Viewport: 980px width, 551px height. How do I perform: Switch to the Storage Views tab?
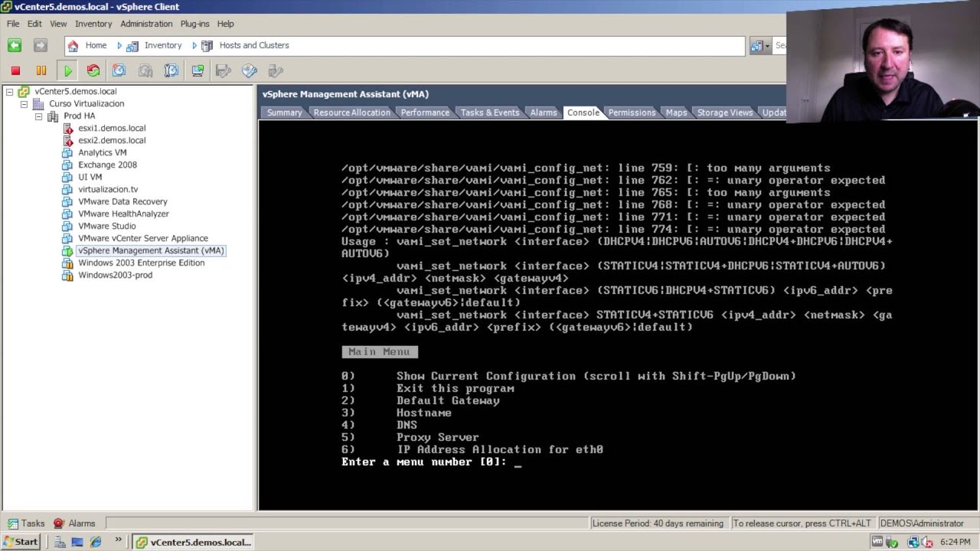pos(725,112)
